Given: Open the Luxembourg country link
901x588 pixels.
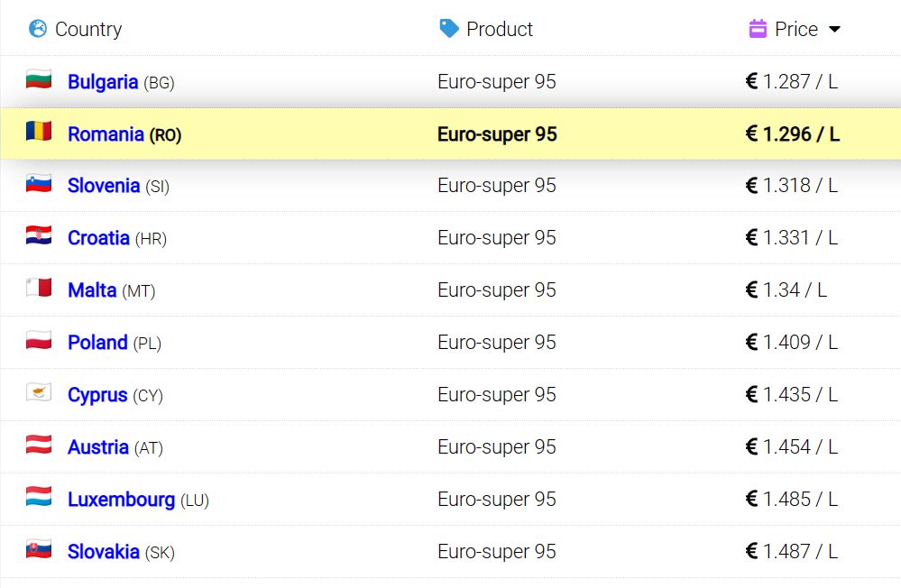Looking at the screenshot, I should (x=121, y=500).
